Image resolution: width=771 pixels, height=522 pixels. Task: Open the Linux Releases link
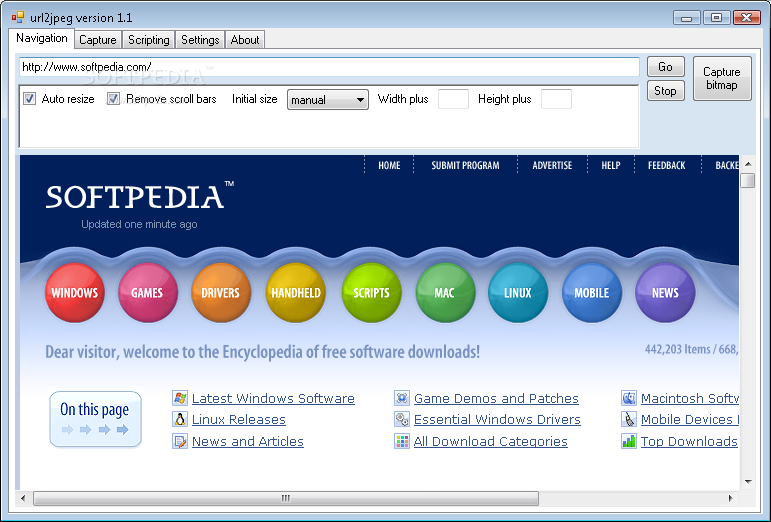[239, 419]
